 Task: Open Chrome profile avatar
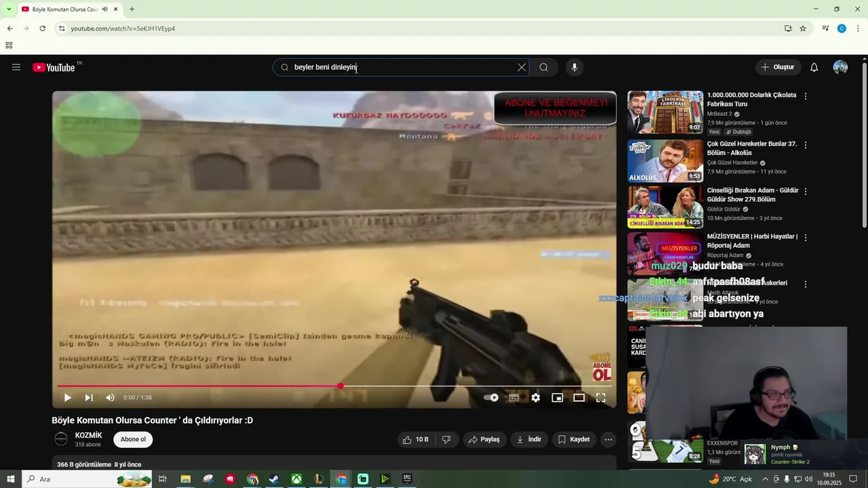842,28
